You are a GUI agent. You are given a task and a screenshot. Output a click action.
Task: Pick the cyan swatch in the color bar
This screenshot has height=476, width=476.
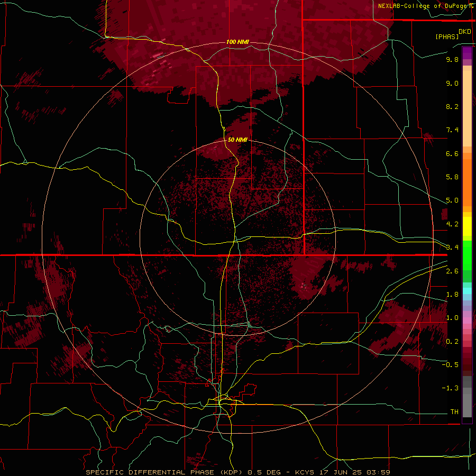(x=467, y=291)
